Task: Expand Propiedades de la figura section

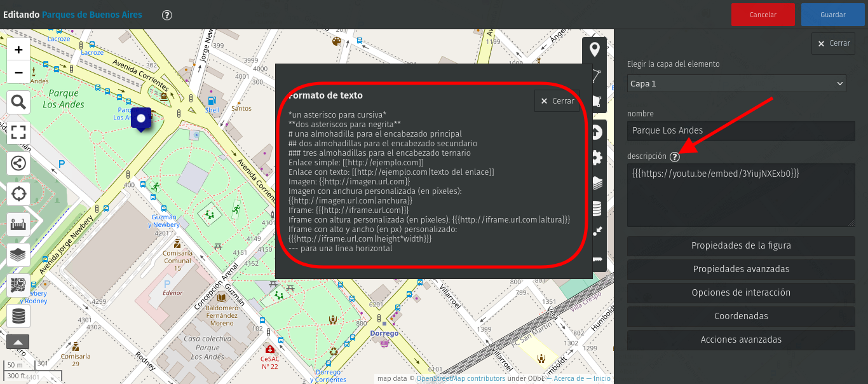Action: tap(741, 246)
